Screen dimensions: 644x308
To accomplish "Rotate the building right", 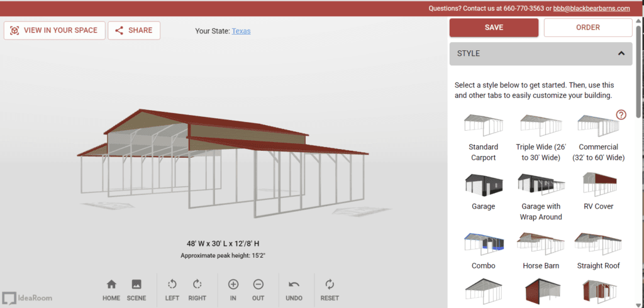I will [x=197, y=285].
